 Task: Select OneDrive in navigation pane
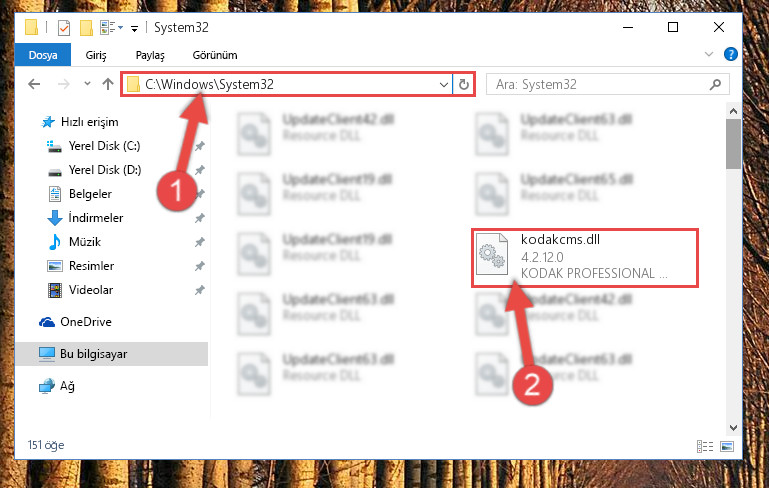[86, 322]
